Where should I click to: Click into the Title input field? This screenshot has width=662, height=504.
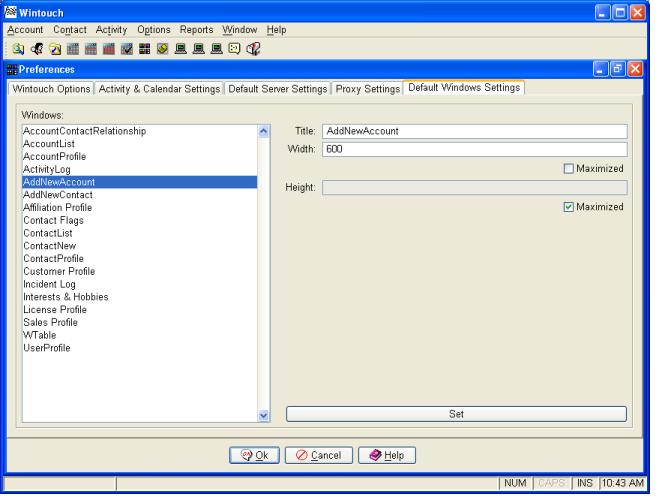click(x=475, y=131)
